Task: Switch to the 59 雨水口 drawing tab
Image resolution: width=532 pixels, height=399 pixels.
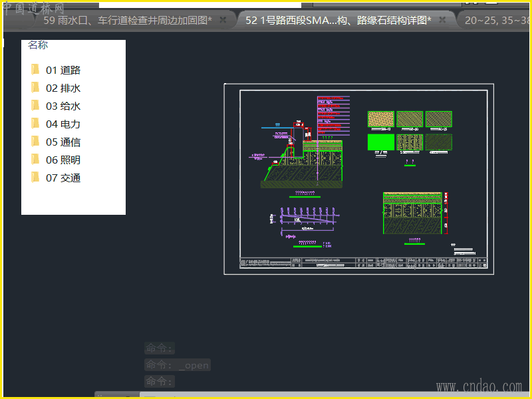Action: click(126, 21)
